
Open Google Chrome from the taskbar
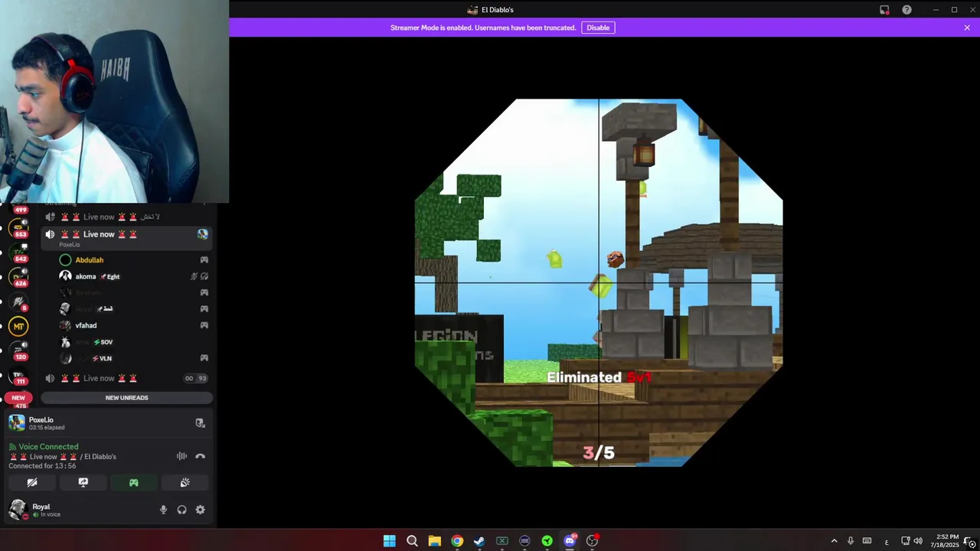pos(457,541)
